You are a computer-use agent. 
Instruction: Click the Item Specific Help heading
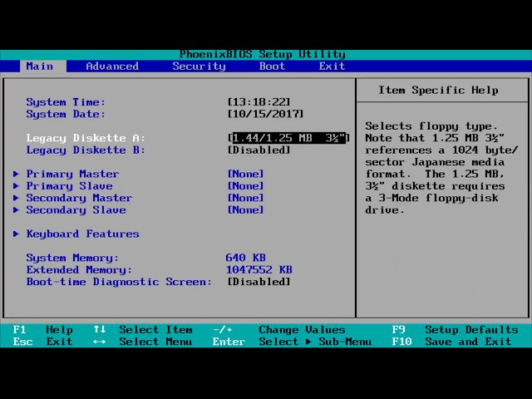[438, 91]
